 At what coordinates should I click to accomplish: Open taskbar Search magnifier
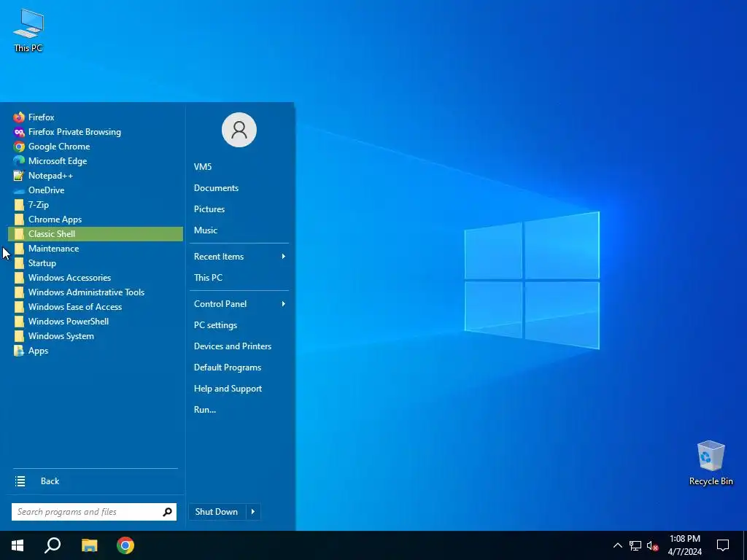tap(53, 545)
